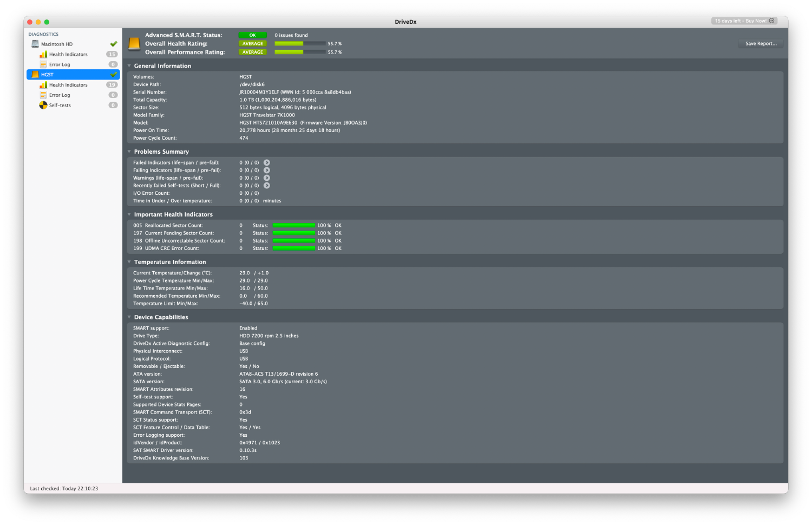Click the Warnings detail arrow icon
This screenshot has width=812, height=525.
(x=267, y=178)
